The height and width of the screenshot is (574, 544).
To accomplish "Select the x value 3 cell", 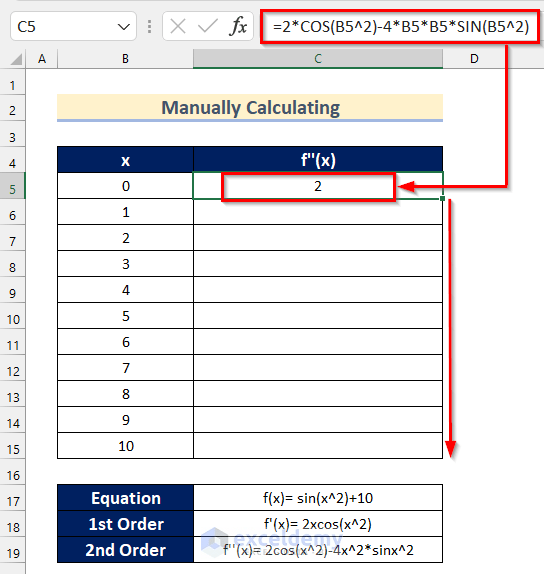I will [x=125, y=264].
